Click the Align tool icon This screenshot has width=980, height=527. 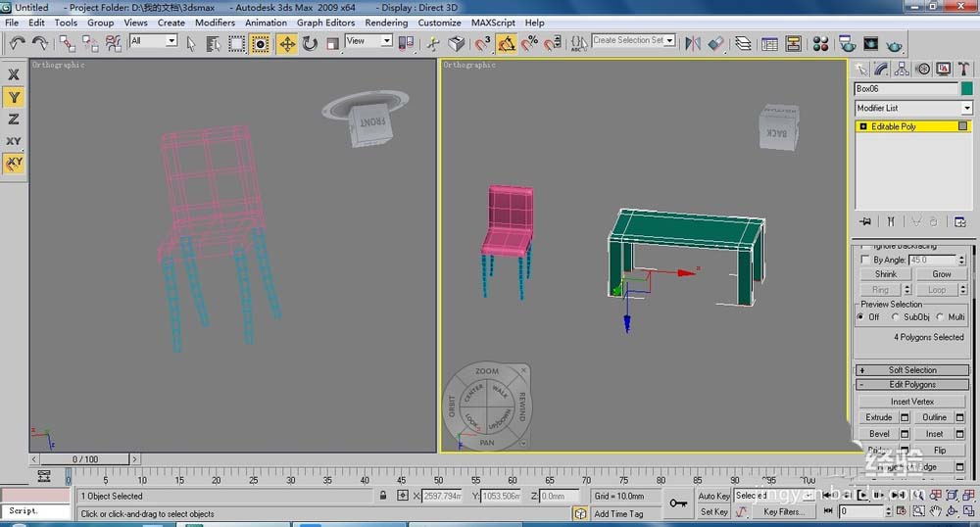click(716, 43)
